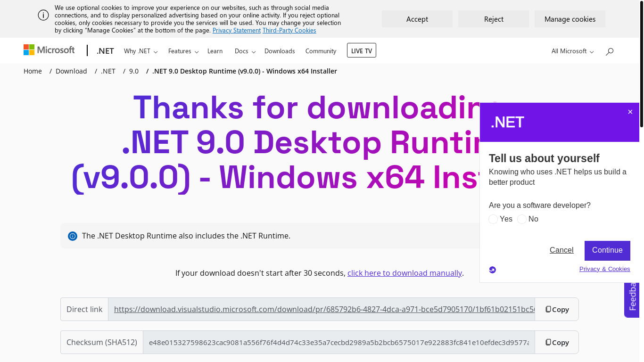The height and width of the screenshot is (362, 644).
Task: Go to the Downloads nav item
Action: click(x=280, y=51)
